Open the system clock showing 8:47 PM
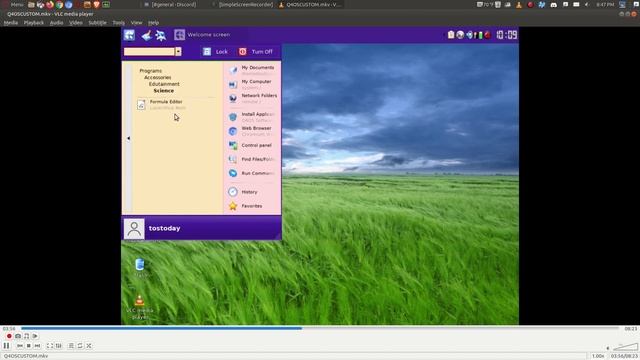 (605, 5)
